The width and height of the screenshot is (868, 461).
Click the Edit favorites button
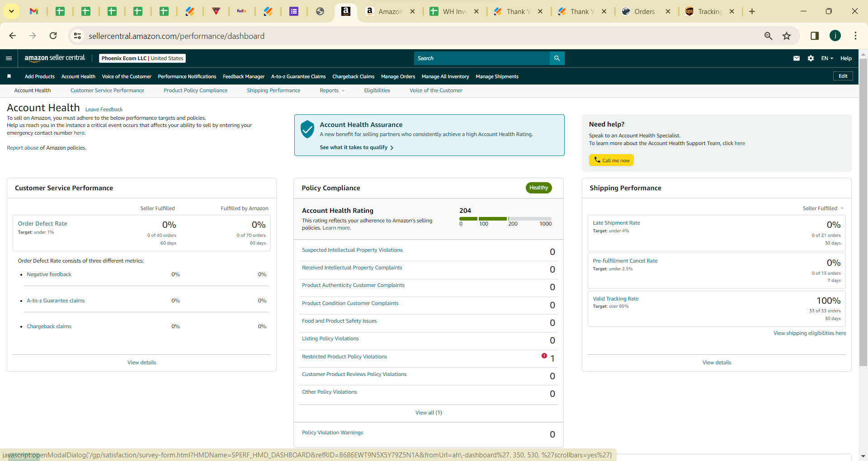843,76
